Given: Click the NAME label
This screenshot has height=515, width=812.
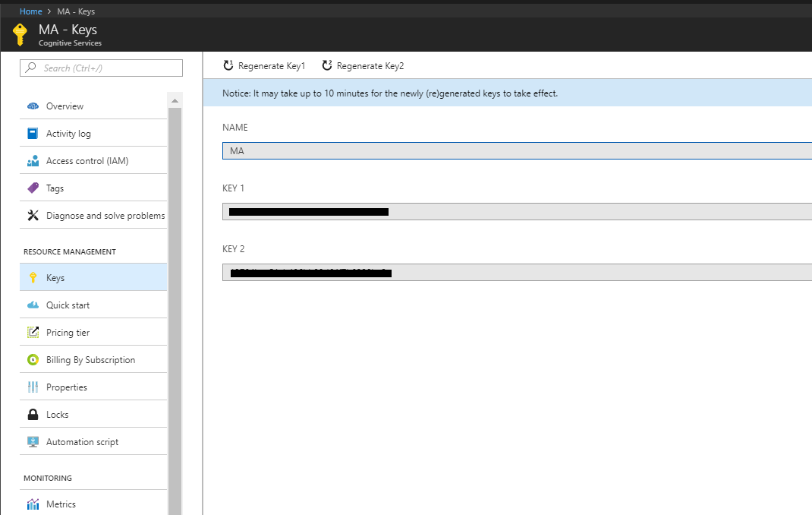Looking at the screenshot, I should 235,128.
